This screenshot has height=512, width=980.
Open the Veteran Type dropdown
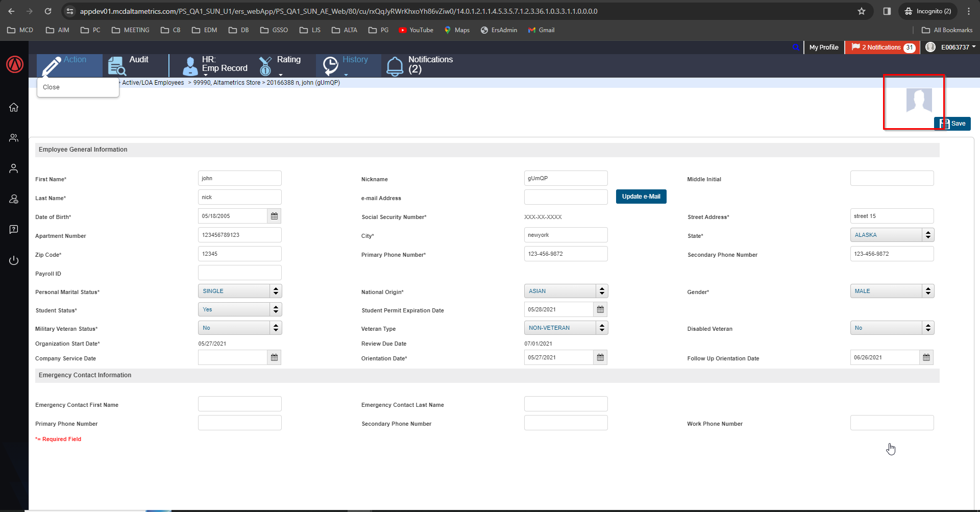point(566,328)
